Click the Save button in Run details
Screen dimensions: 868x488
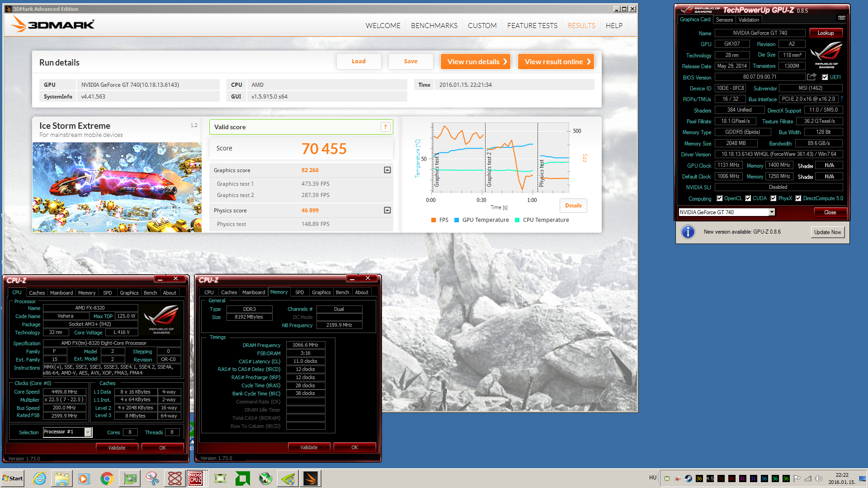coord(410,61)
